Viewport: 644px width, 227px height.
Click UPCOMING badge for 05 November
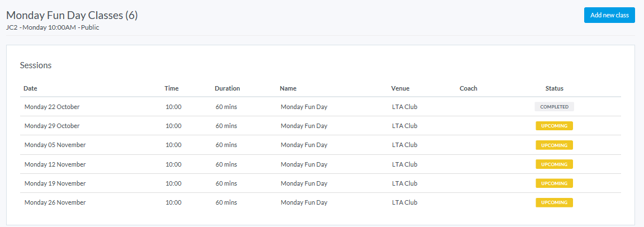554,145
